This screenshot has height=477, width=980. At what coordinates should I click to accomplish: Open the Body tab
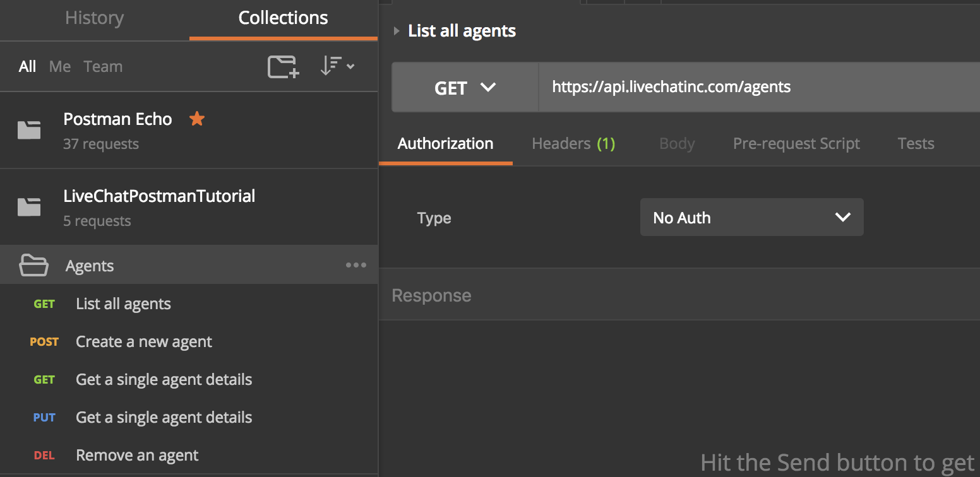(x=677, y=143)
